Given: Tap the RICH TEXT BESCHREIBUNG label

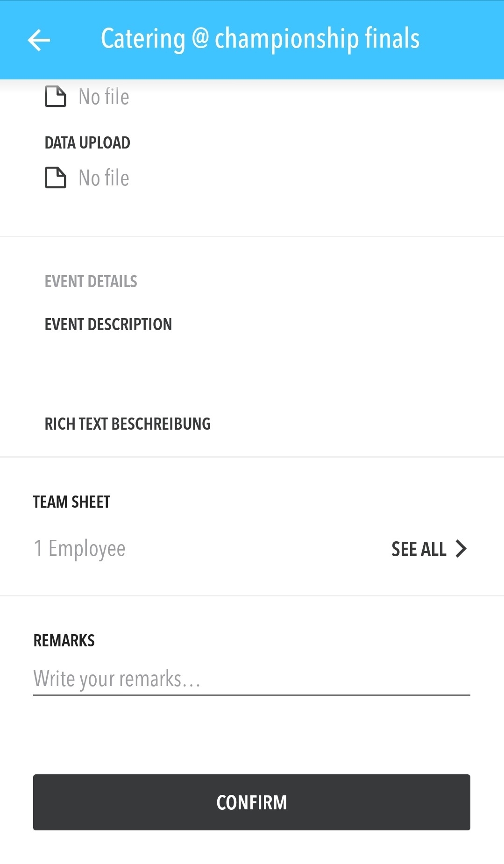Looking at the screenshot, I should (128, 424).
